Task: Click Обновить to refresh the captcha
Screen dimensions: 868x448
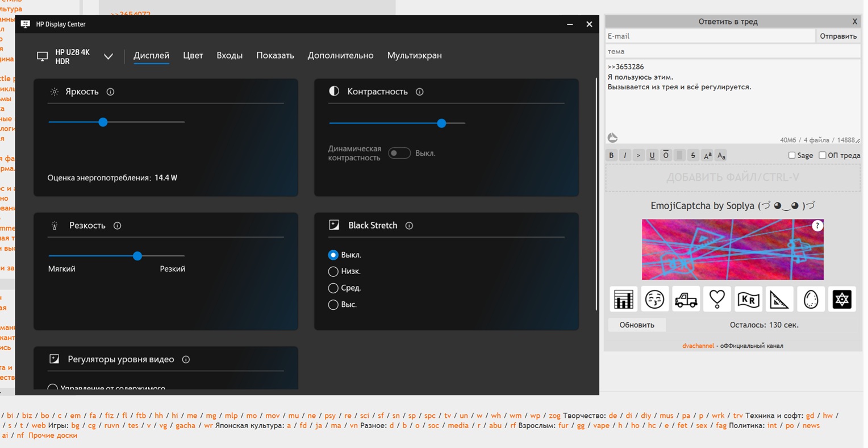Action: click(637, 325)
